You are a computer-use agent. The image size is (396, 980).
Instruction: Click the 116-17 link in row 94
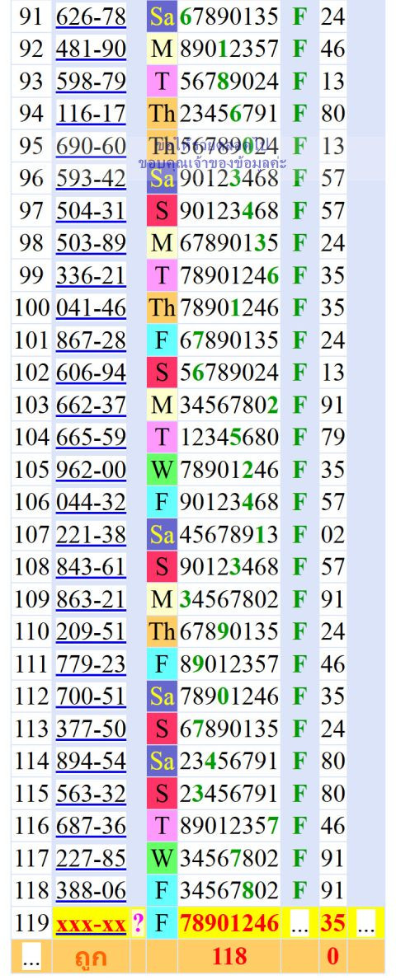point(92,114)
